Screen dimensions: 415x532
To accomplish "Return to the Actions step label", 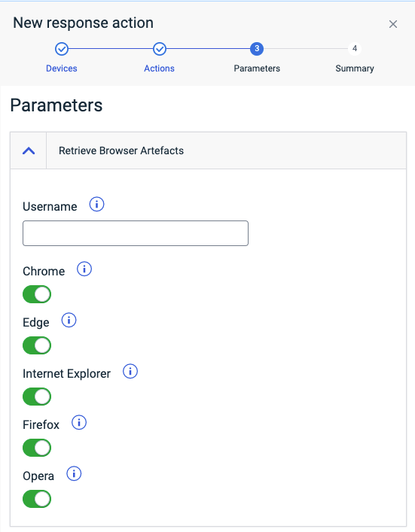I will point(159,68).
